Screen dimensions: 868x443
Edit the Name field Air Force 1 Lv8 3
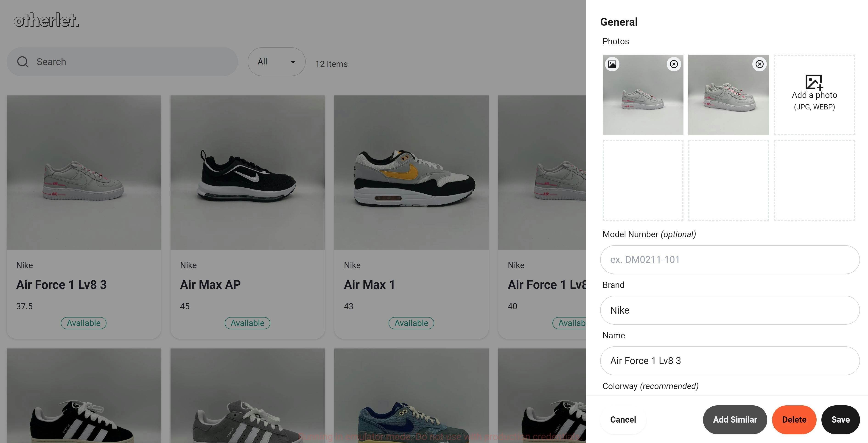pyautogui.click(x=730, y=360)
